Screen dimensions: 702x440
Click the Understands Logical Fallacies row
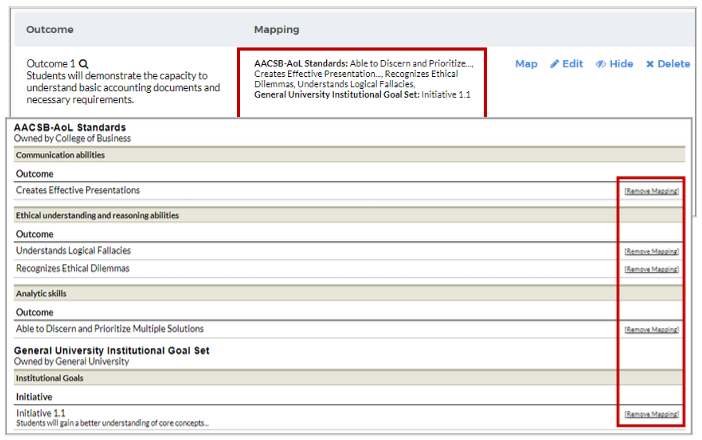point(349,251)
